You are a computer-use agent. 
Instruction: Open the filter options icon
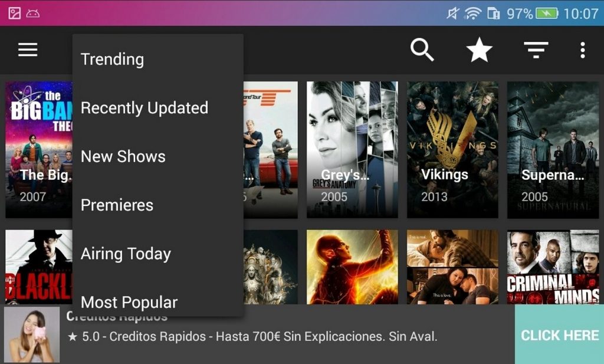536,50
